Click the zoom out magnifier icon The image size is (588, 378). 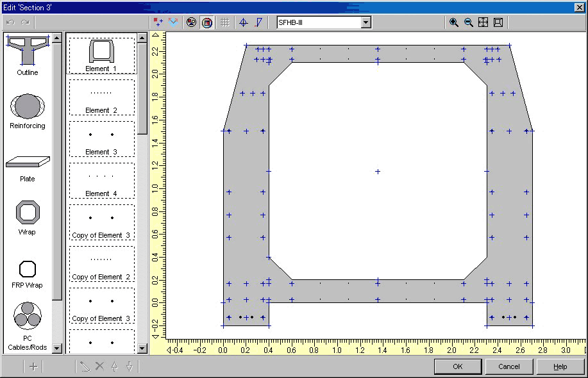[469, 22]
